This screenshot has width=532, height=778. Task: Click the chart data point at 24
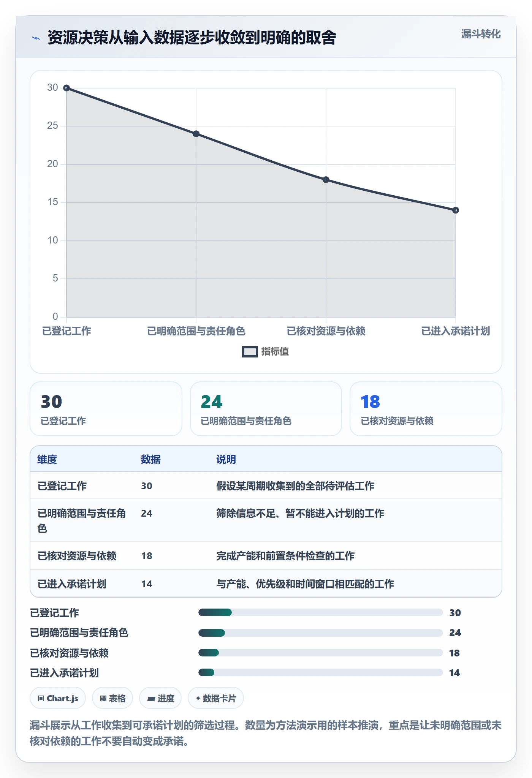196,134
